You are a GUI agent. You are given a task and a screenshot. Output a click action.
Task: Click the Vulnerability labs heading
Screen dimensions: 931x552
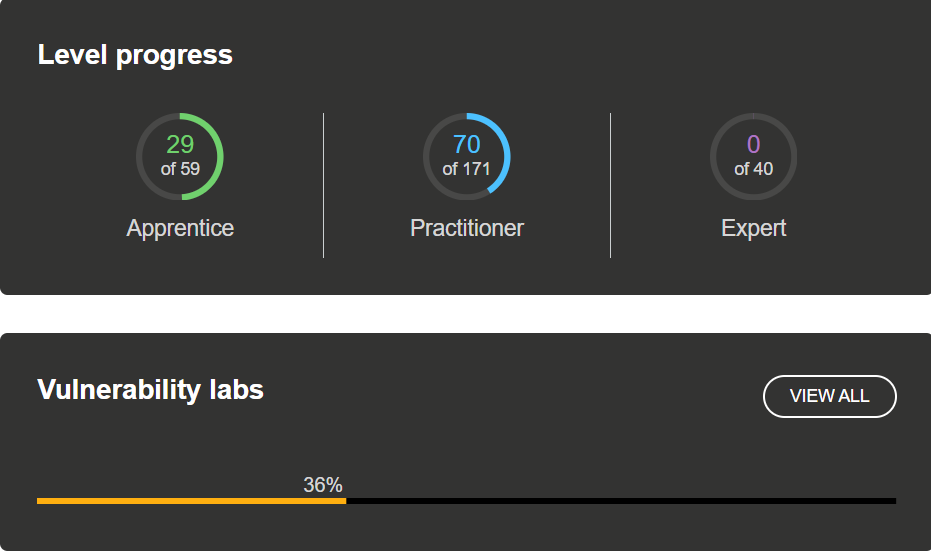click(x=150, y=389)
